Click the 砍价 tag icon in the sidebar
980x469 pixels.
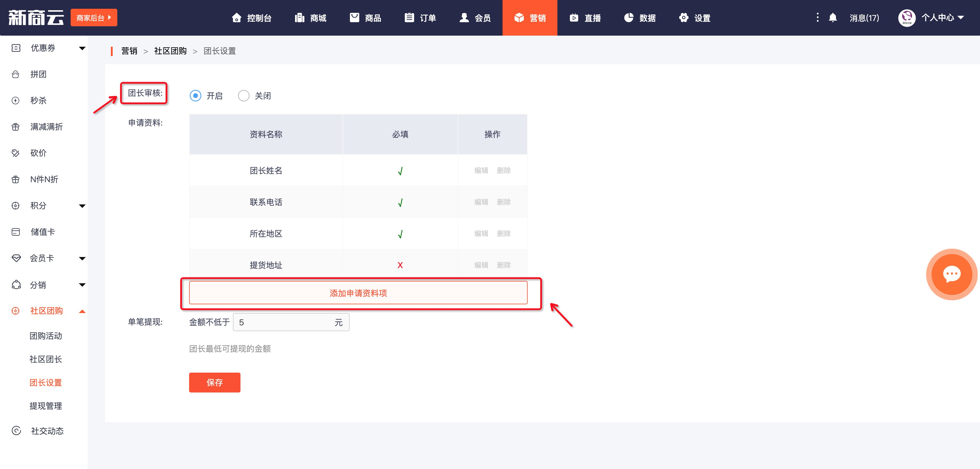pos(15,153)
